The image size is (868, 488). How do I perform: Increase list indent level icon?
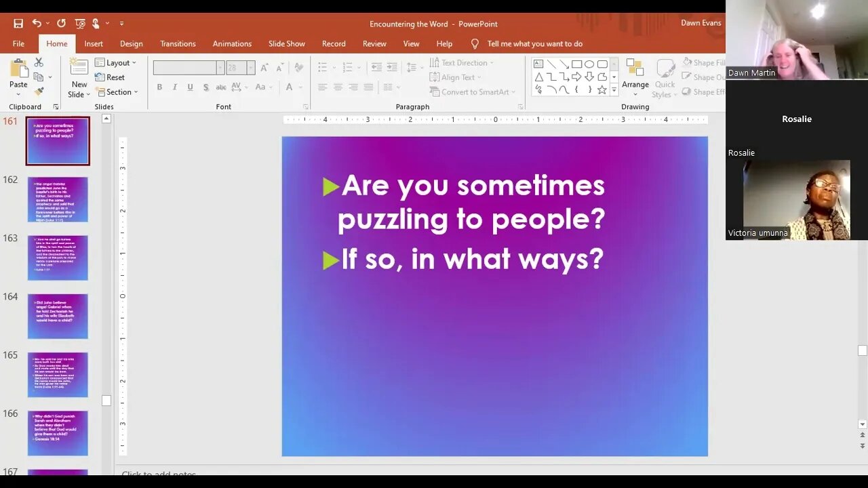tap(392, 67)
